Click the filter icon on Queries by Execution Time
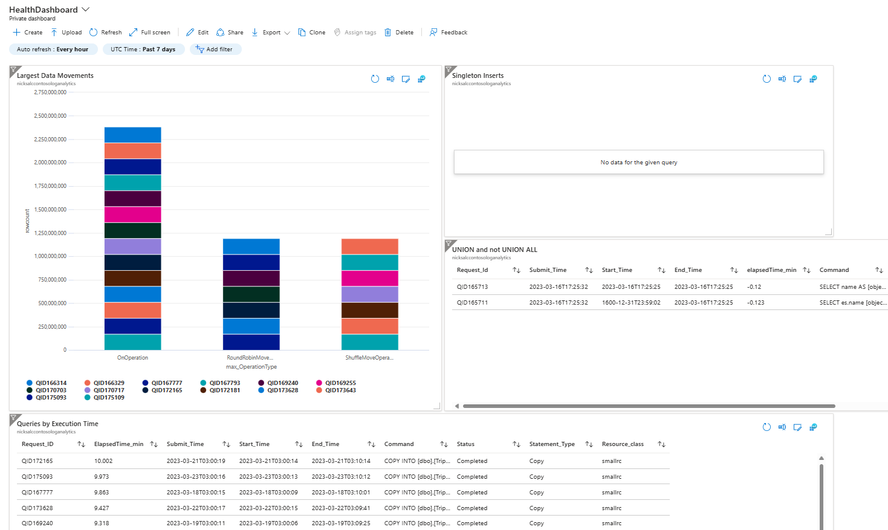This screenshot has width=888, height=530. 15,420
